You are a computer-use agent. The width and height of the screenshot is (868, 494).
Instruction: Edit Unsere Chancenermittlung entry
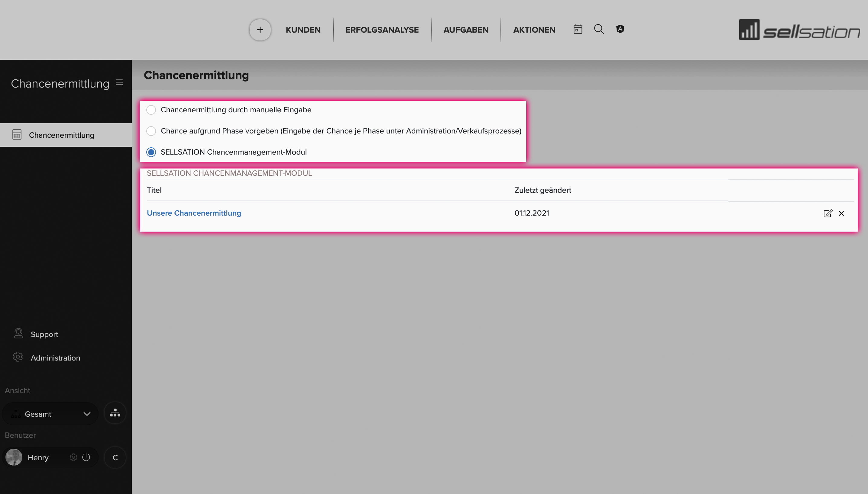[828, 213]
